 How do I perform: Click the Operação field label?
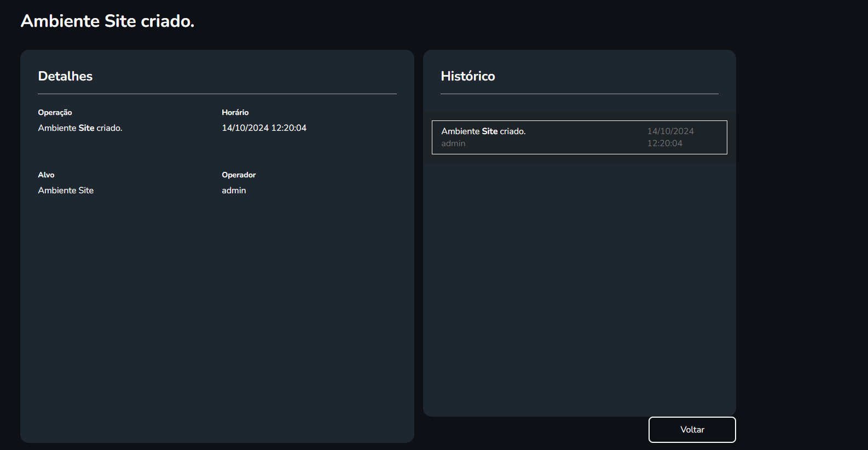click(55, 112)
